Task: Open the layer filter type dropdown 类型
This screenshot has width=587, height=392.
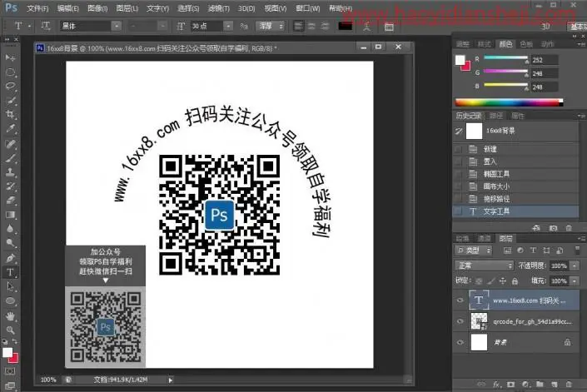Action: point(474,251)
